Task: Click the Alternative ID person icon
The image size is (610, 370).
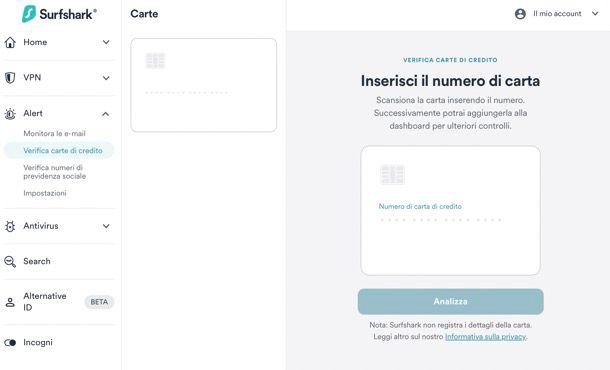Action: coord(10,302)
